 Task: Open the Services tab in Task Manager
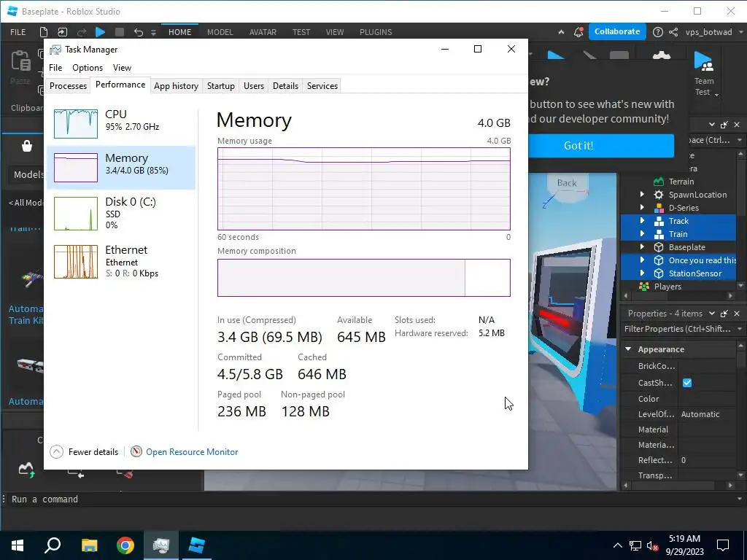point(322,86)
